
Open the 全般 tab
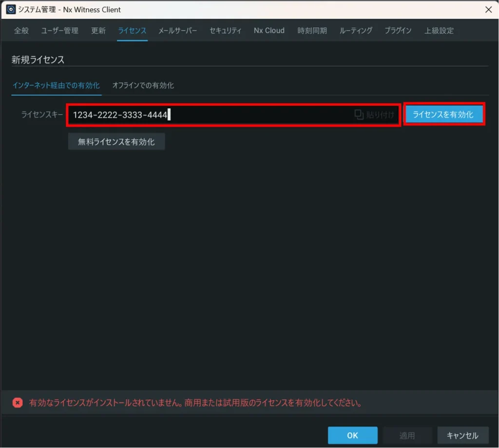click(21, 30)
